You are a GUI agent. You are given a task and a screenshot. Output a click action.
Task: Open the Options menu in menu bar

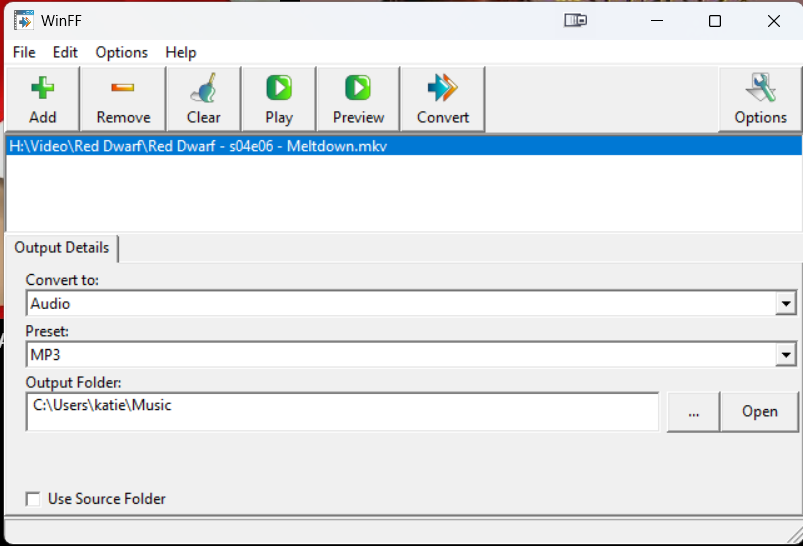(121, 52)
